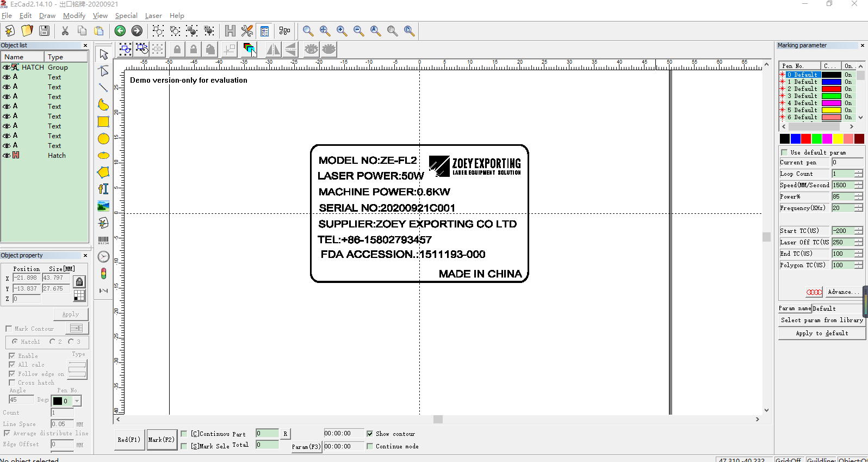
Task: Adjust End TC(US) spinner arrows
Action: (858, 254)
